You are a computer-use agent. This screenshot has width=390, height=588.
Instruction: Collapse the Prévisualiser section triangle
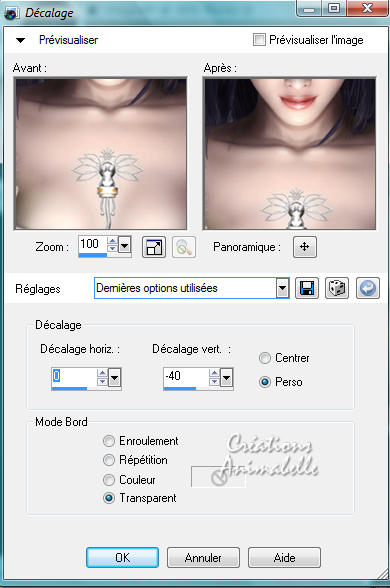20,40
